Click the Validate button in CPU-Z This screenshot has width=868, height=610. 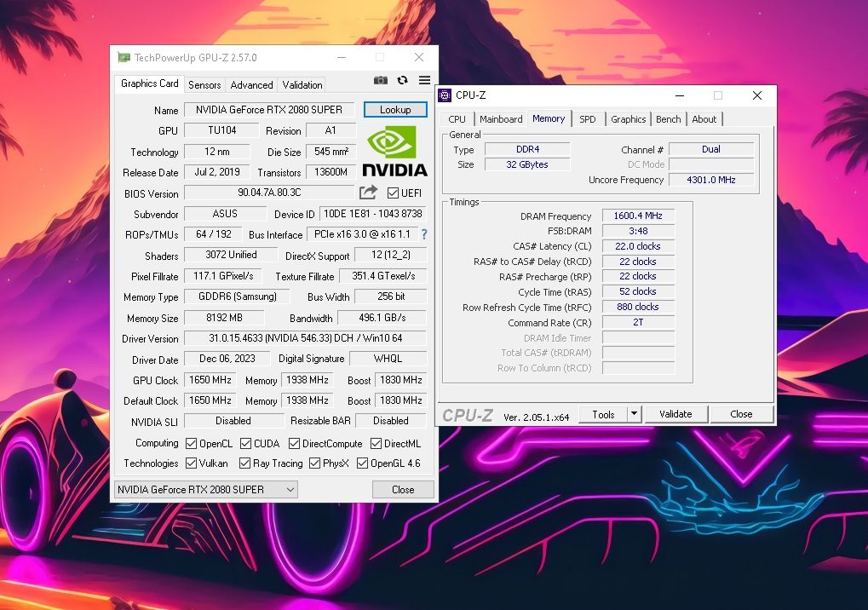(675, 414)
